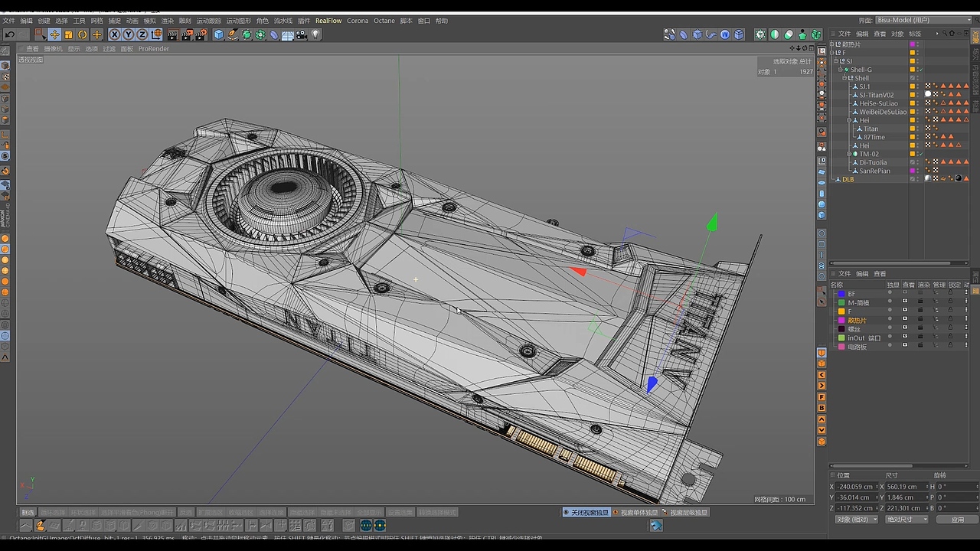Click the Y size value field
This screenshot has height=551, width=980.
(906, 497)
